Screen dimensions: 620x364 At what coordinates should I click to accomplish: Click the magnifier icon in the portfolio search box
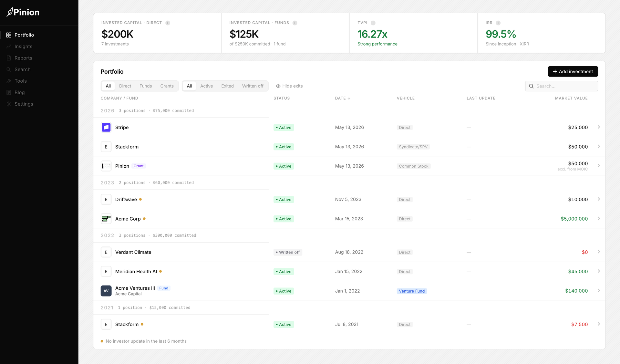pyautogui.click(x=531, y=86)
